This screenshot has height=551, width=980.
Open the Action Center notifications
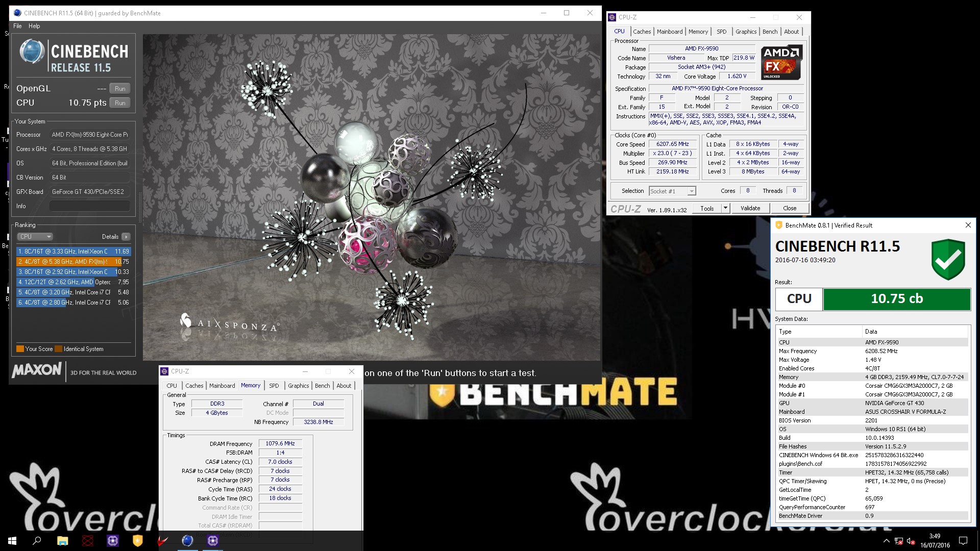(963, 541)
